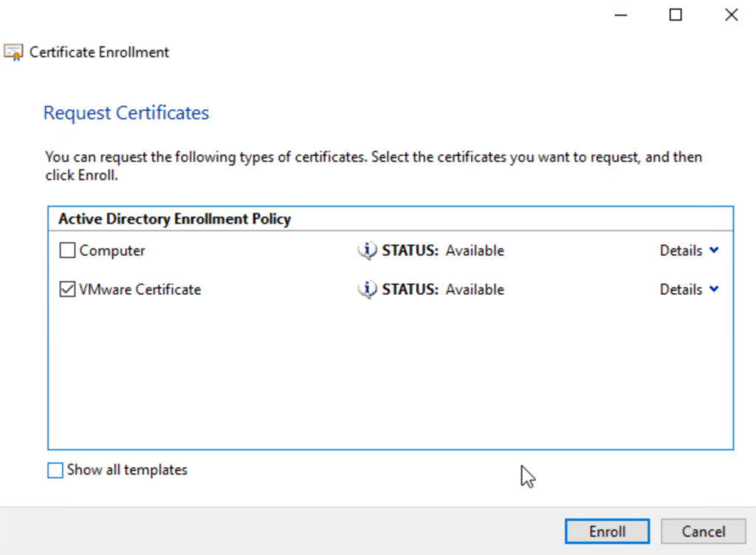Click the info status icon in Computer row
This screenshot has width=756, height=555.
367,251
